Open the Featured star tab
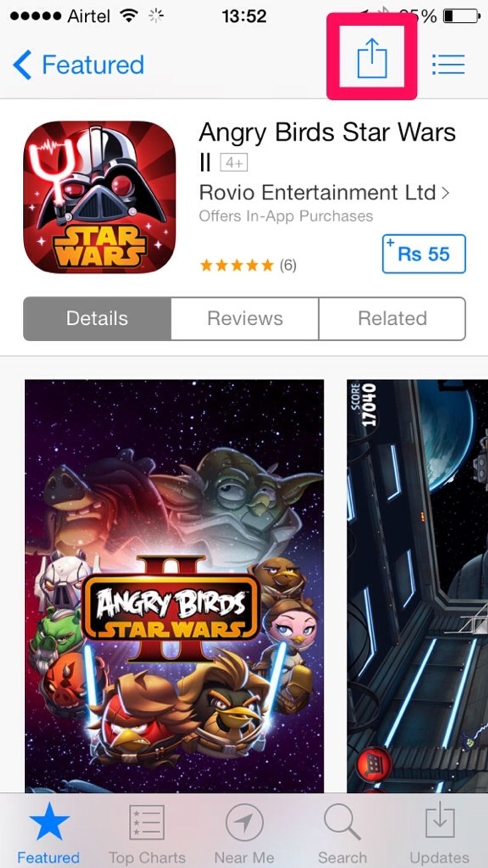 click(x=48, y=832)
